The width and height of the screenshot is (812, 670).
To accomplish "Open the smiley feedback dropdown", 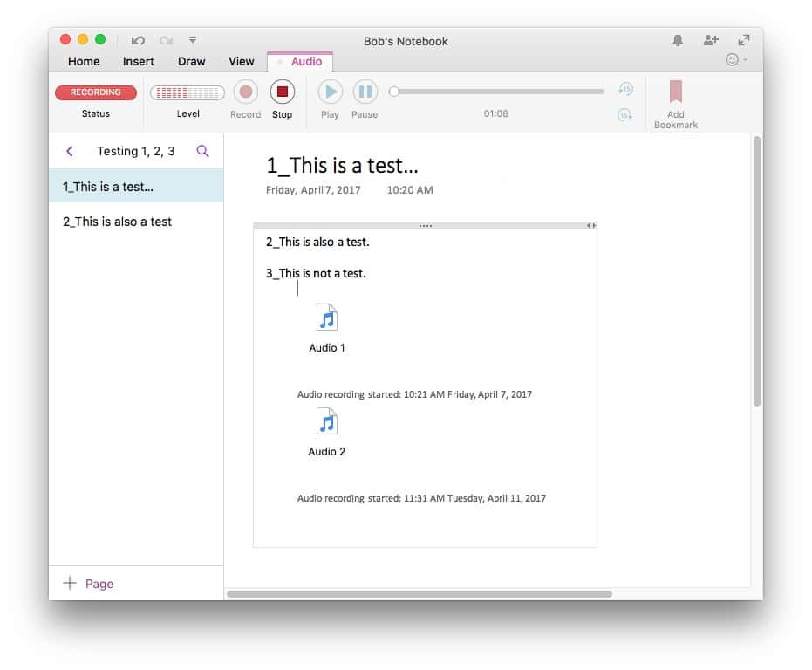I will coord(735,60).
